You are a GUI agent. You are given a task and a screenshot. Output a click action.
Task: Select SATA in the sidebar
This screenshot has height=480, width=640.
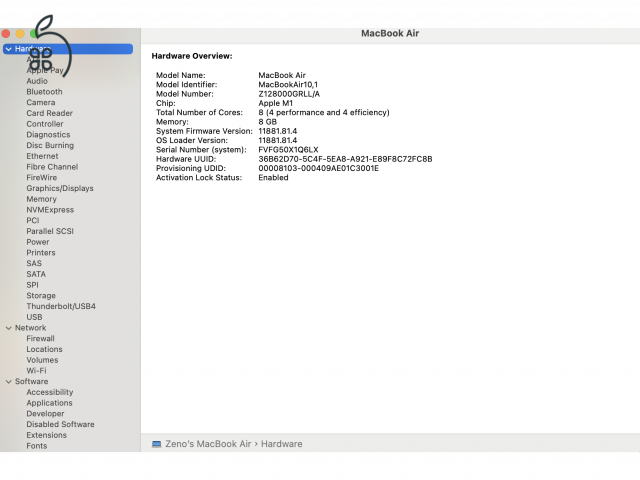pos(36,274)
